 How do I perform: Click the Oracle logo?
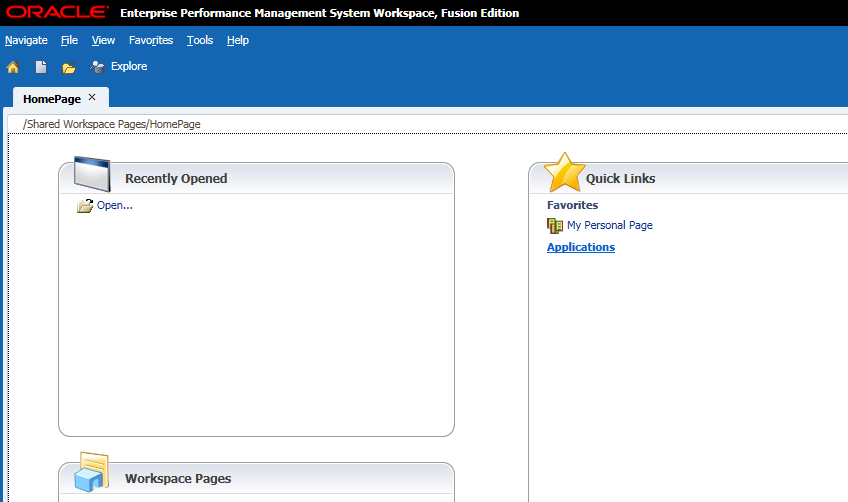57,12
